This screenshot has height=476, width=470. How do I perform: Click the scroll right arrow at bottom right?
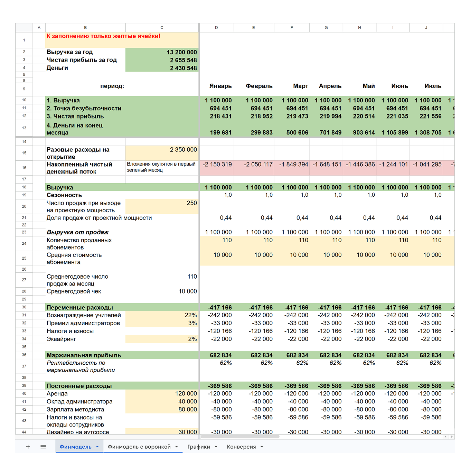[x=452, y=437]
